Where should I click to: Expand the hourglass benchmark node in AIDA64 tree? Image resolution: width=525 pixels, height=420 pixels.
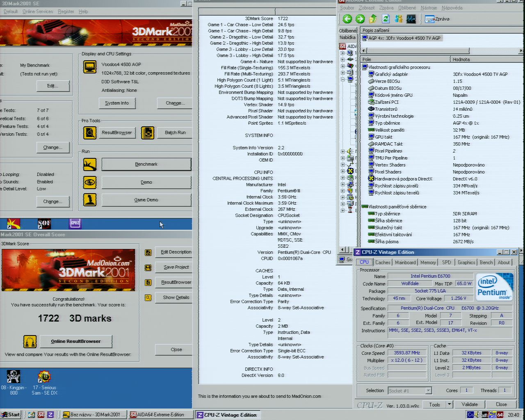point(342,210)
